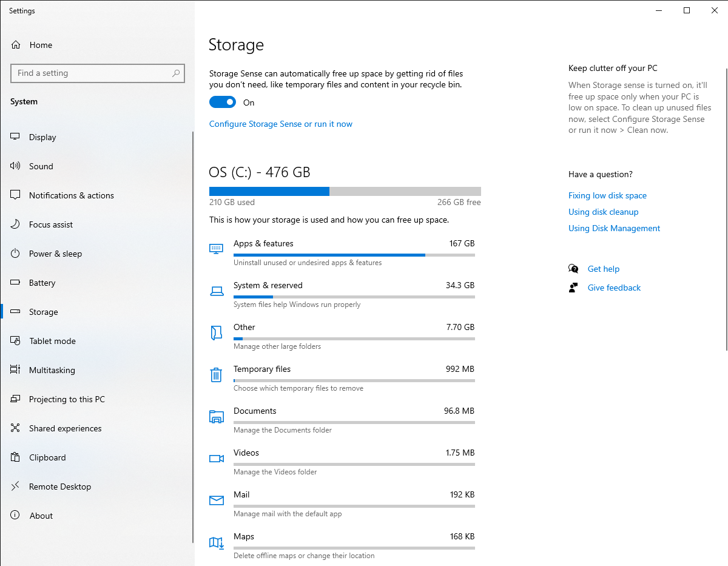Click the Find a setting search box
The width and height of the screenshot is (728, 566).
(98, 73)
